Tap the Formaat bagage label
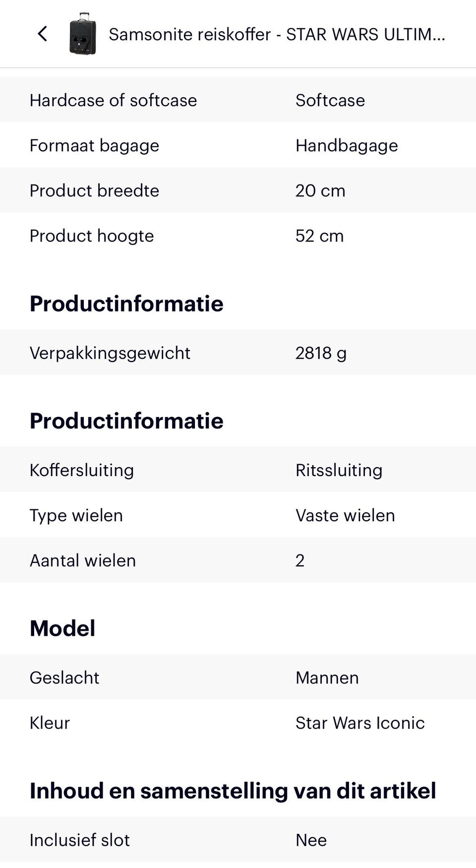 point(94,145)
